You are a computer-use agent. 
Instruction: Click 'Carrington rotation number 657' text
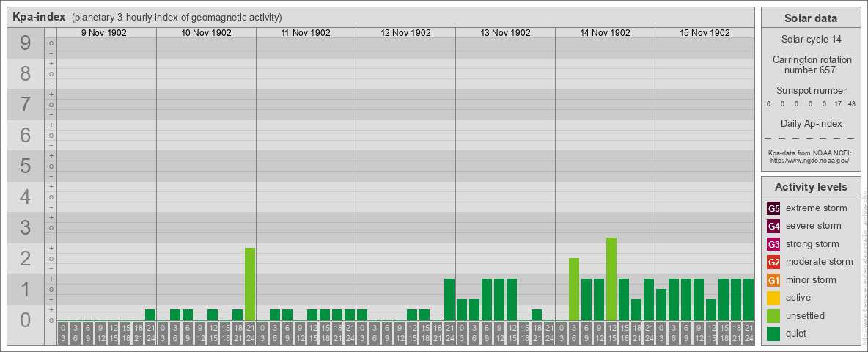pyautogui.click(x=811, y=65)
